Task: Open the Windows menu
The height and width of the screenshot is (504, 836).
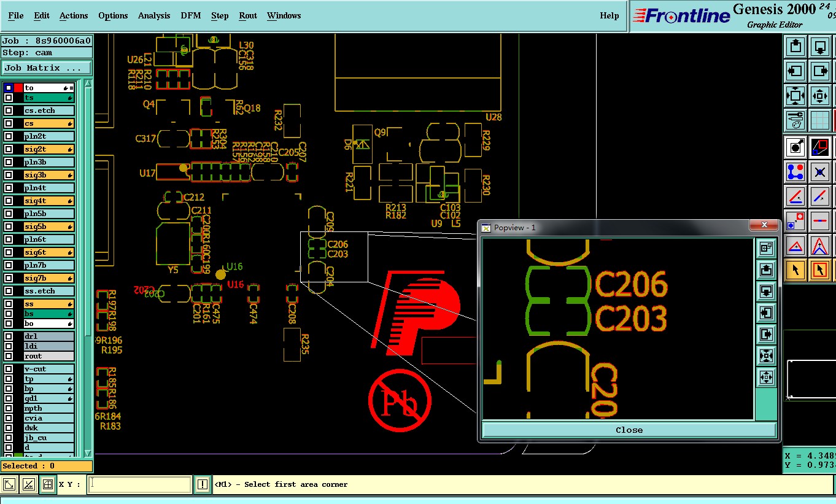Action: (284, 16)
